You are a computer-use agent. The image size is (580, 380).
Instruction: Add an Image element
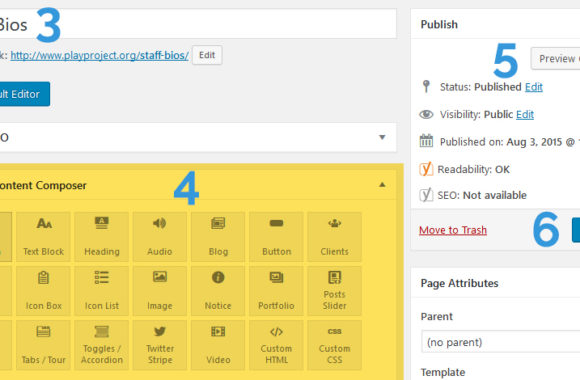click(160, 291)
